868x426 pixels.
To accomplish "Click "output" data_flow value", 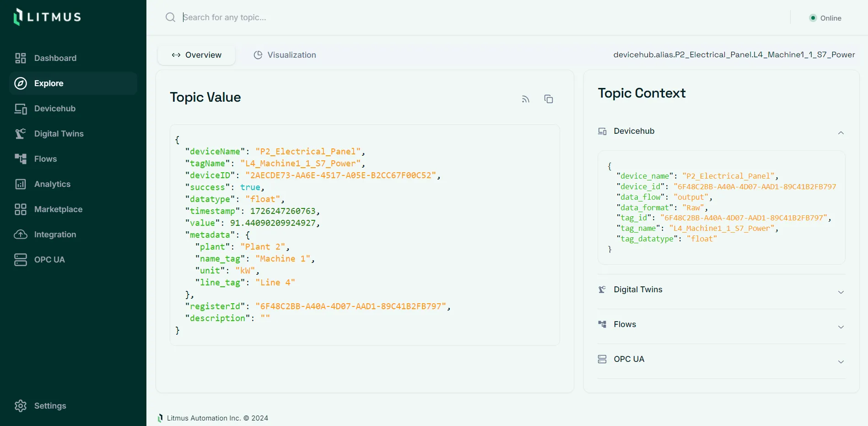I will pyautogui.click(x=691, y=197).
